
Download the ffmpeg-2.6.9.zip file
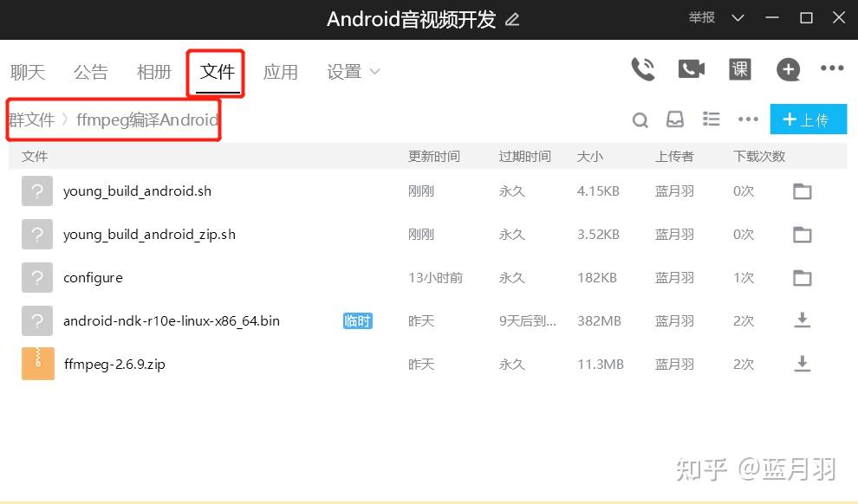(x=802, y=364)
